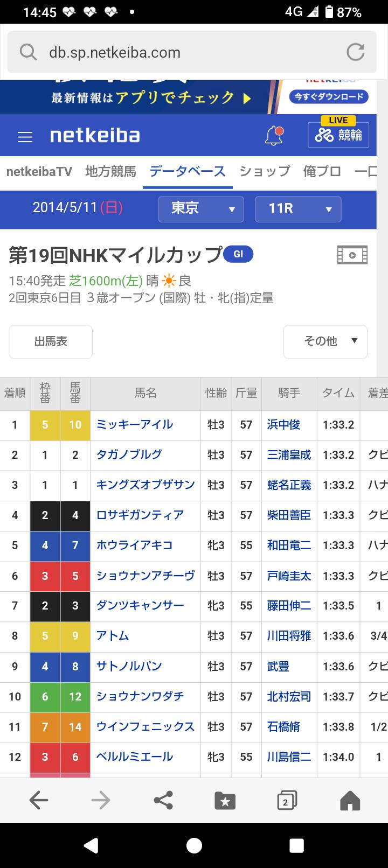The height and width of the screenshot is (868, 388).
Task: Reload the page in browser
Action: (355, 52)
